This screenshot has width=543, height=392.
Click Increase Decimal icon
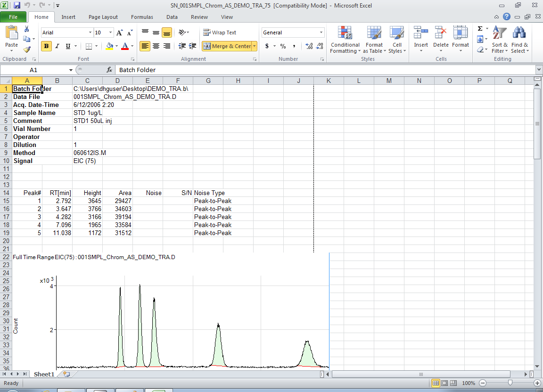click(x=309, y=46)
